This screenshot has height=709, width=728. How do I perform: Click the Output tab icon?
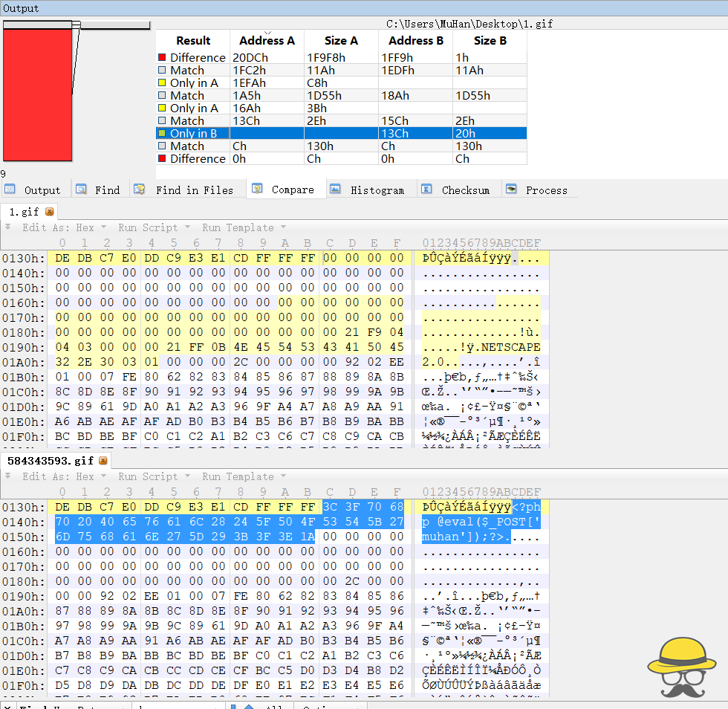point(10,190)
